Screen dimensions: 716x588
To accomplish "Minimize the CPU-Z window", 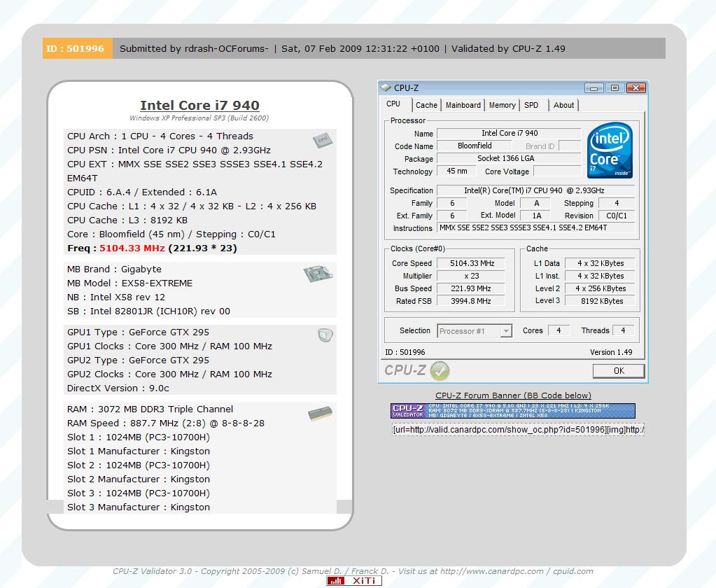I will (x=594, y=87).
